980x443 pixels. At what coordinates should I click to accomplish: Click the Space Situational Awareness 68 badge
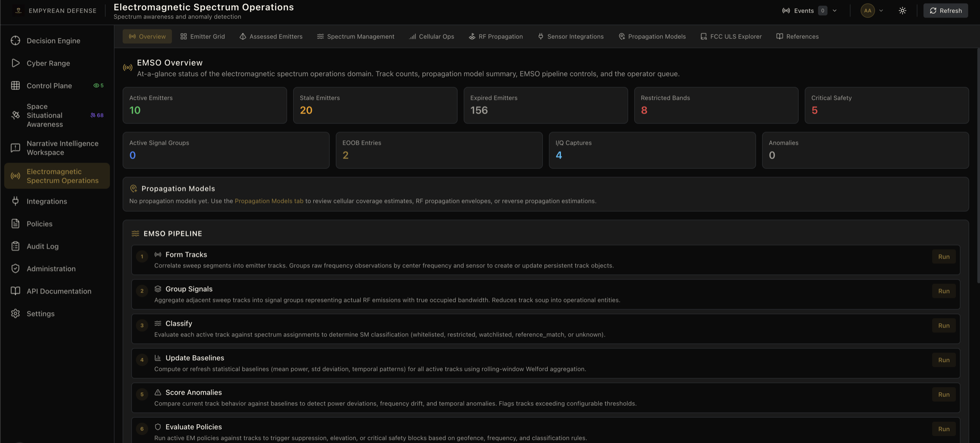coord(97,115)
